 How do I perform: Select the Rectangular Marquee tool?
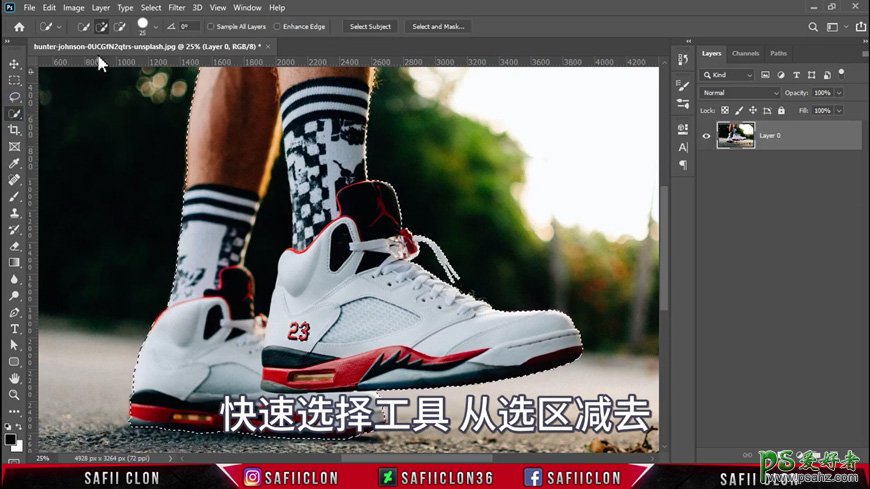pos(14,80)
